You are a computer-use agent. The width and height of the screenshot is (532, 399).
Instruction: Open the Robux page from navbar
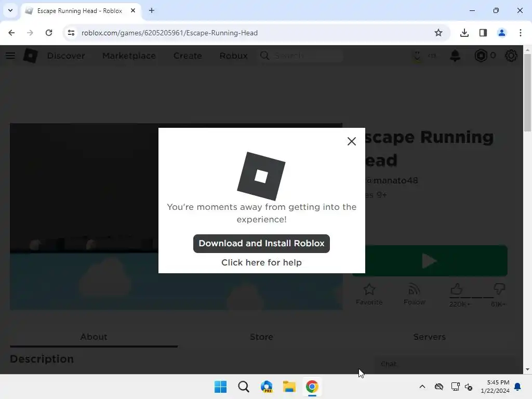coord(233,56)
